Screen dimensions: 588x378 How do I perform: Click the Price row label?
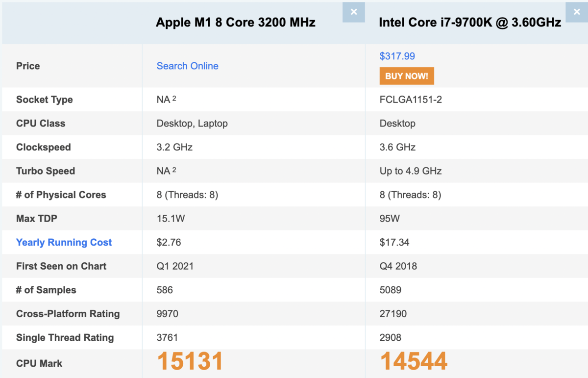point(28,66)
